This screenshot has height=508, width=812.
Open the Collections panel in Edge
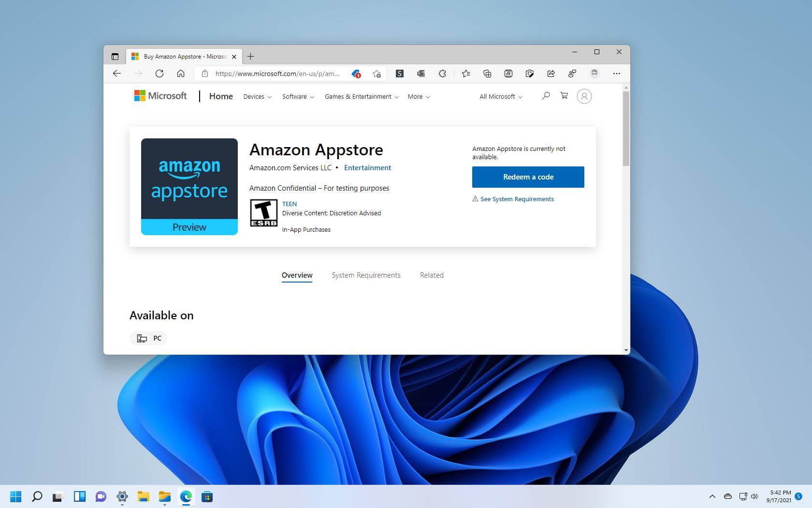pos(487,74)
